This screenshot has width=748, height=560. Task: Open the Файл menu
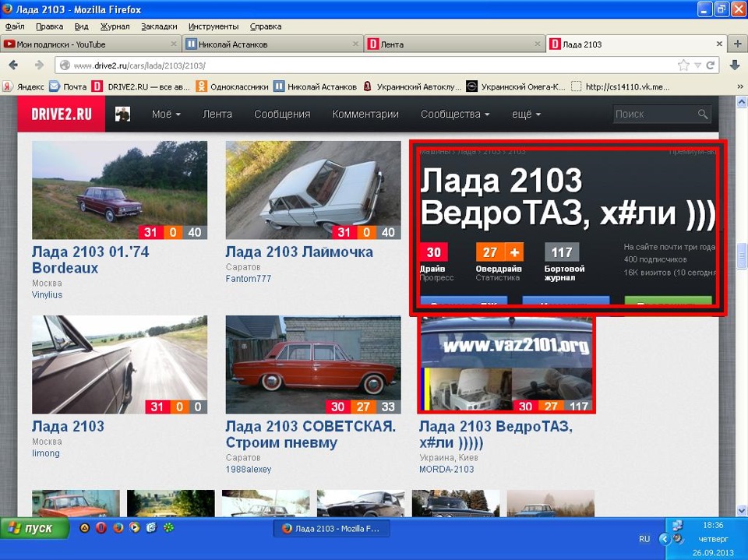coord(15,26)
